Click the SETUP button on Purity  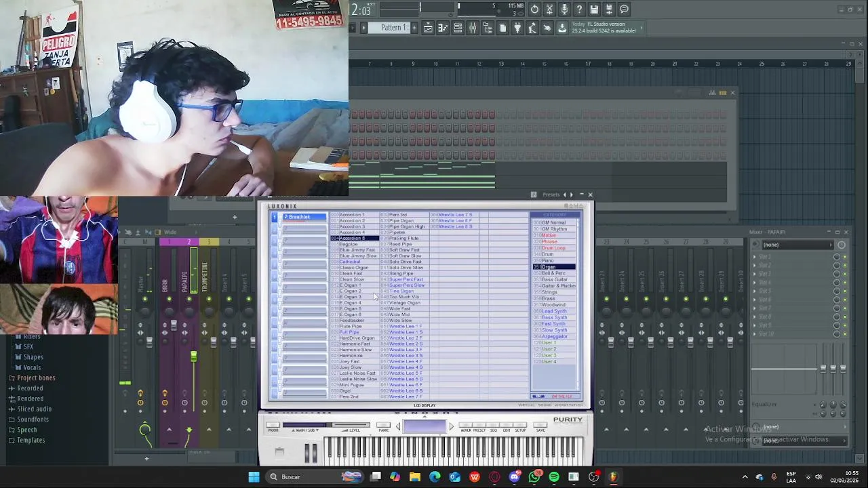click(520, 426)
